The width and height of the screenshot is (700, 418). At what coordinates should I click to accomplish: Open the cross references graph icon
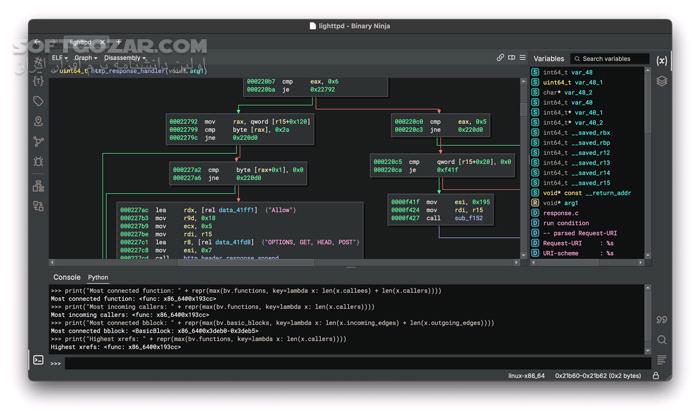(38, 142)
